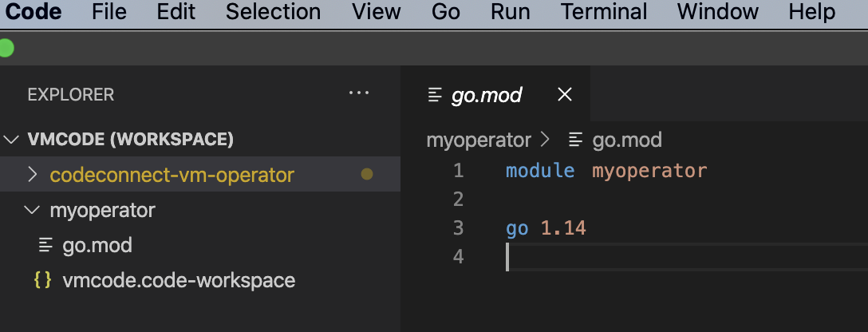Image resolution: width=868 pixels, height=332 pixels.
Task: Open Explorer views and more actions ellipsis
Action: 359,93
